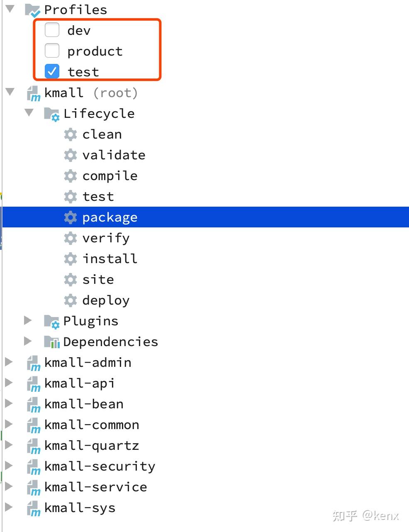Select the kmall-quartz module
The image size is (409, 532).
click(x=91, y=445)
